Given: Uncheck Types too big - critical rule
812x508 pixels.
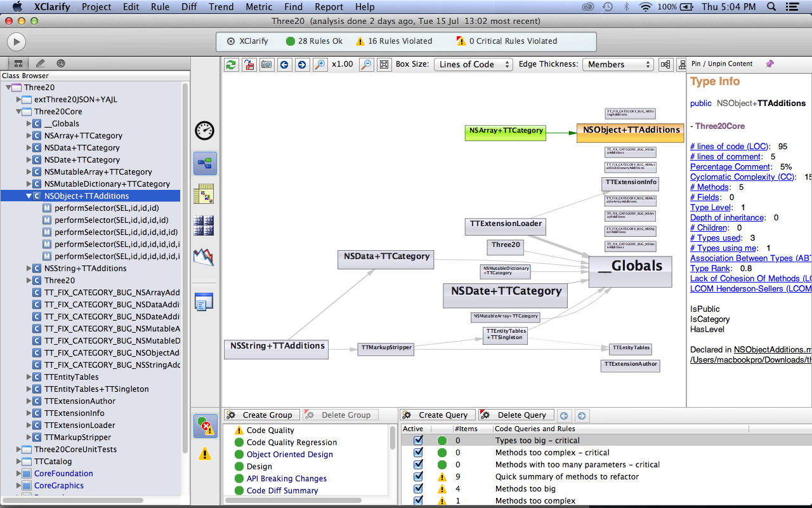Looking at the screenshot, I should [x=418, y=441].
